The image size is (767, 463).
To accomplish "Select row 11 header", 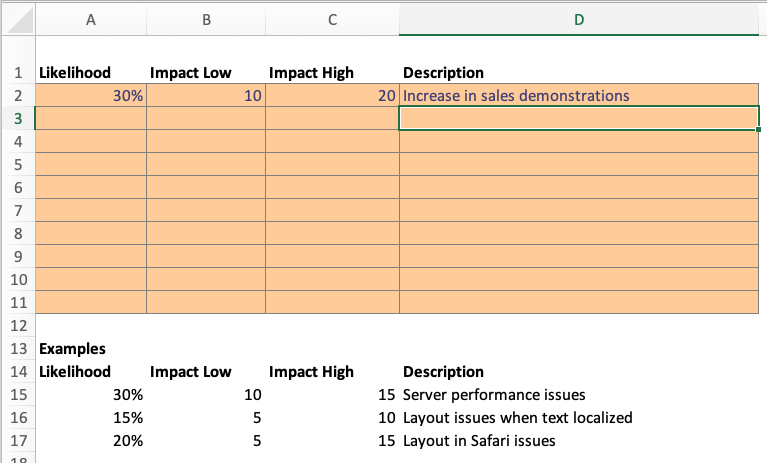I will 18,302.
